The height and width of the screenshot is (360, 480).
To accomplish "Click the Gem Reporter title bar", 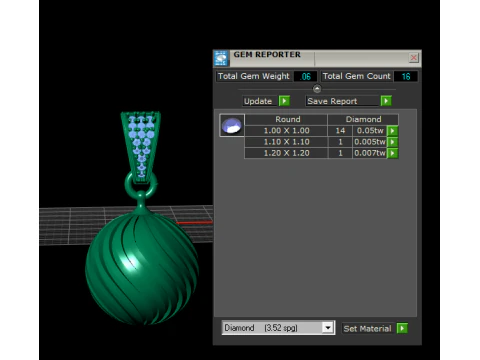I will (317, 58).
